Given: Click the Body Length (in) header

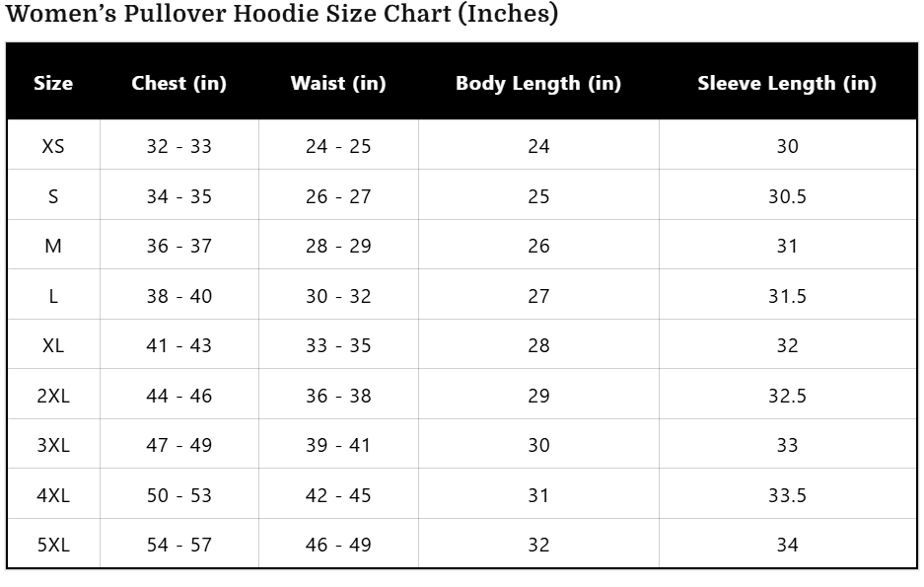Looking at the screenshot, I should (x=538, y=84).
